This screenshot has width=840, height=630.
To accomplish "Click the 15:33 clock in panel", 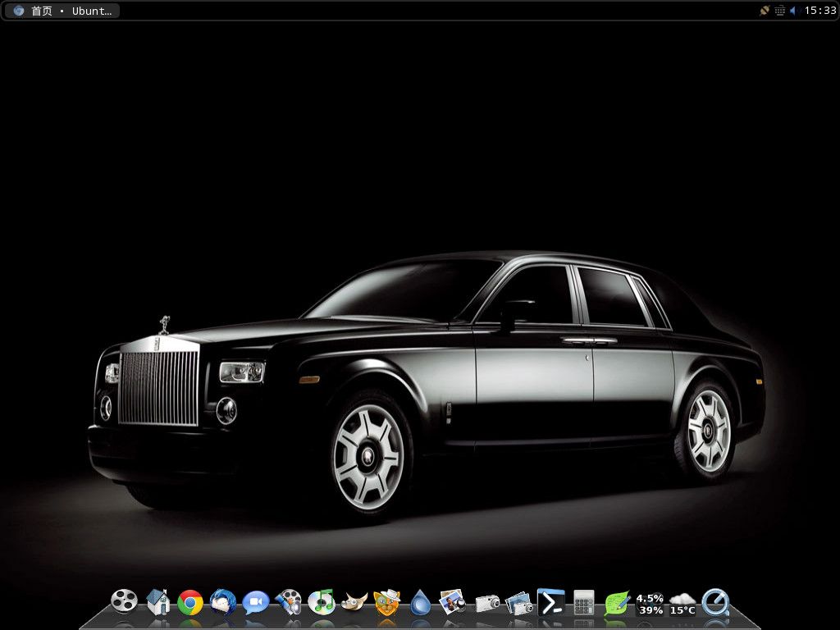I will pos(820,11).
